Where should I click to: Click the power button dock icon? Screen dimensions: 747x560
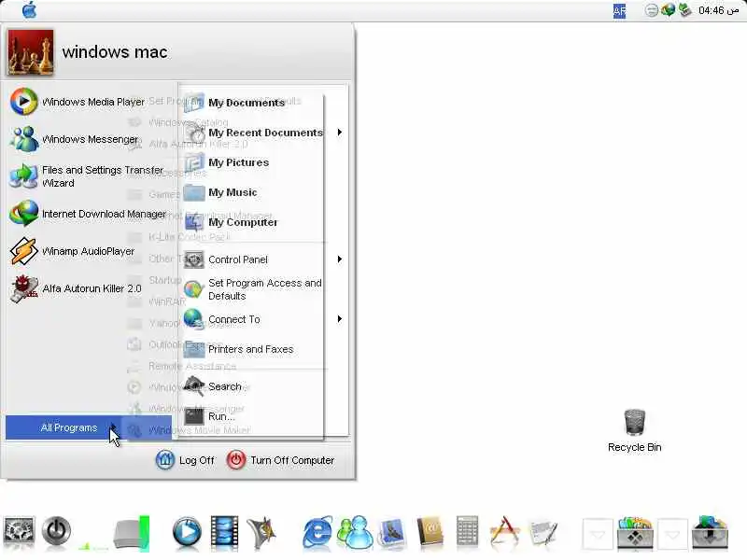(x=56, y=531)
